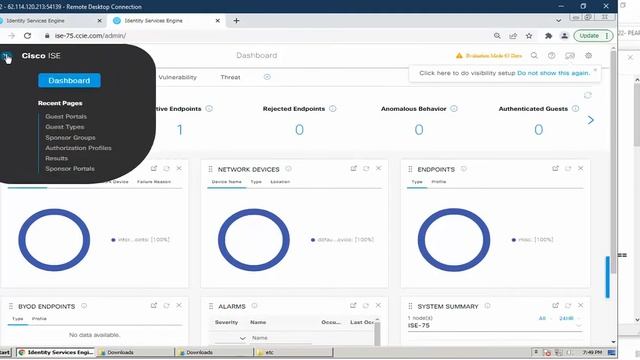Image resolution: width=640 pixels, height=360 pixels.
Task: Select Type tab in Network Devices
Action: (256, 182)
